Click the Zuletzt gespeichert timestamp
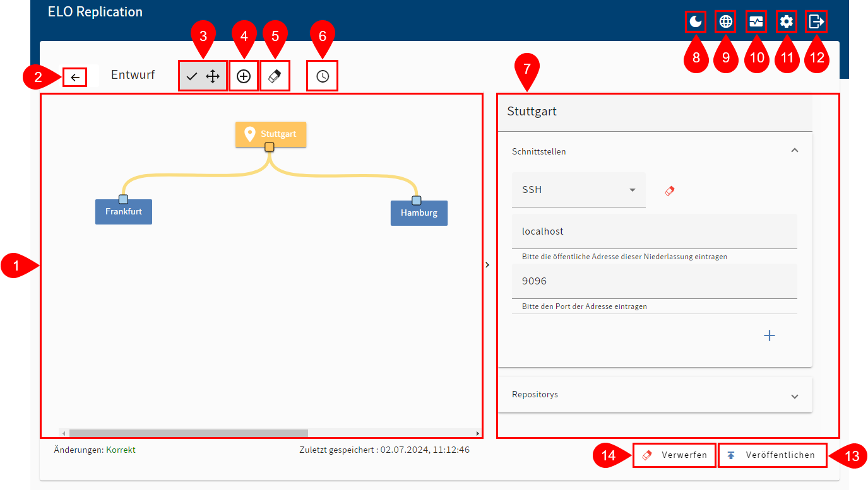 click(x=384, y=450)
